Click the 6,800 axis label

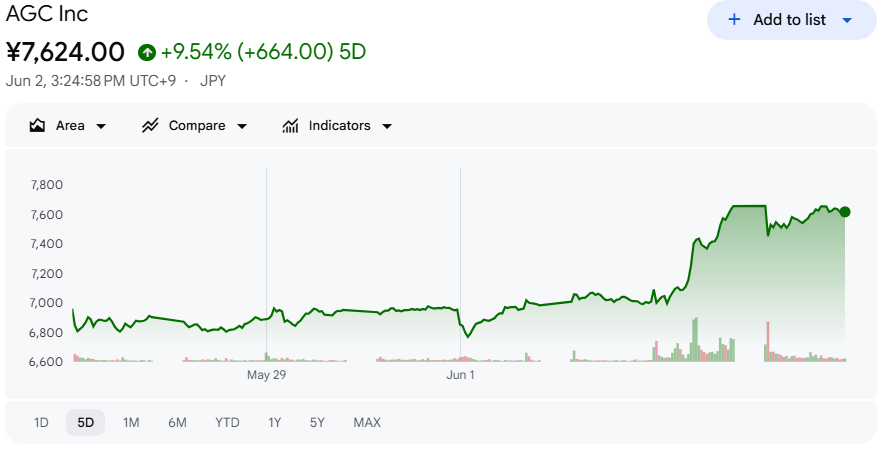tap(47, 333)
